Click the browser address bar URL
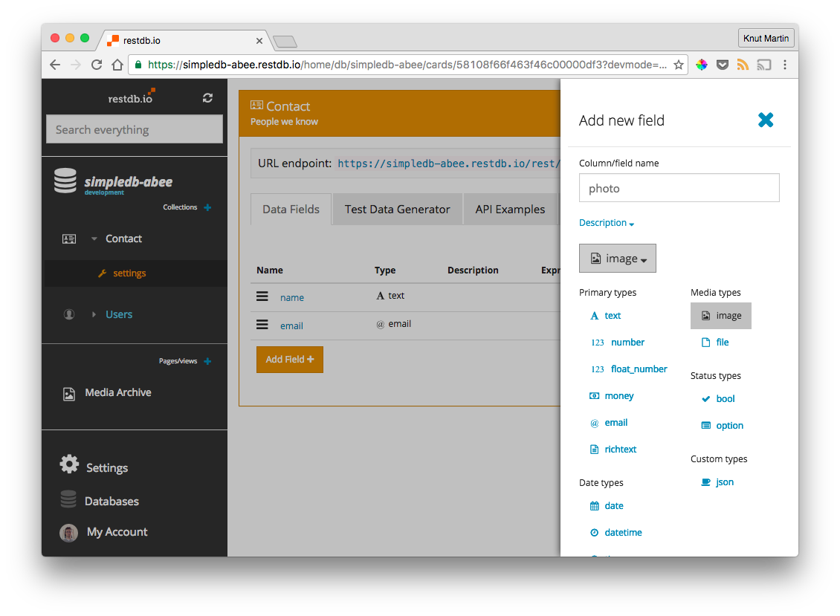This screenshot has height=616, width=840. (407, 65)
